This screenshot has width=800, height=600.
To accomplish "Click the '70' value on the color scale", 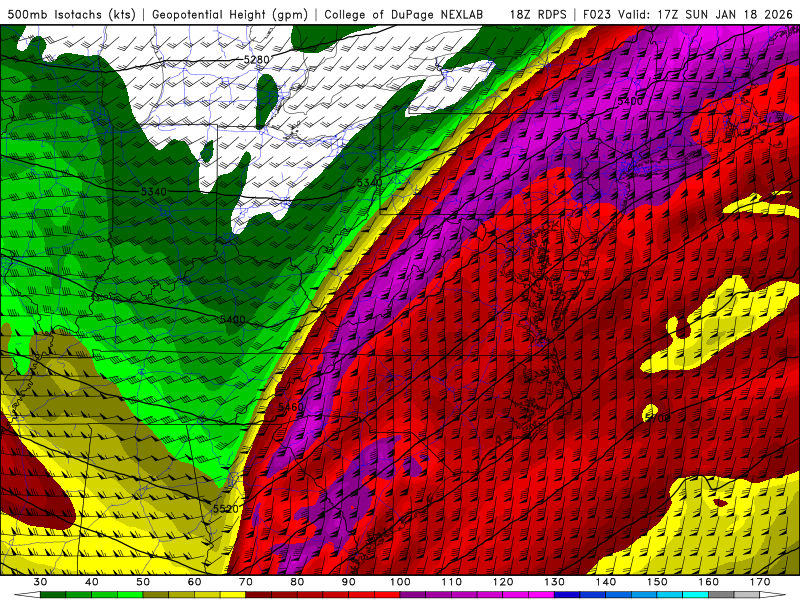I will 246,582.
